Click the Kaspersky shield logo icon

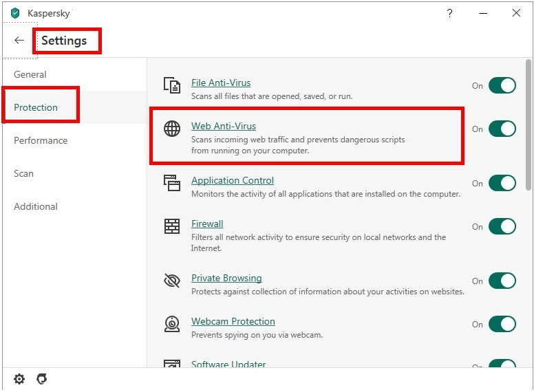coord(15,13)
